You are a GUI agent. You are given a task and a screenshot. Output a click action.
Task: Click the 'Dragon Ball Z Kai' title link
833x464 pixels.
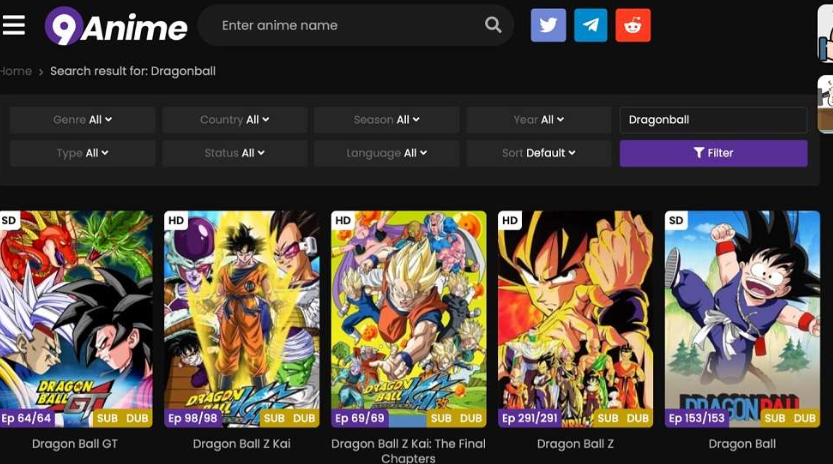click(242, 444)
